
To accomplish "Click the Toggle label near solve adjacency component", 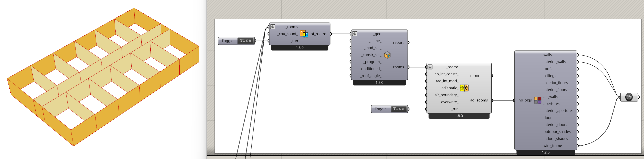I will (x=380, y=109).
